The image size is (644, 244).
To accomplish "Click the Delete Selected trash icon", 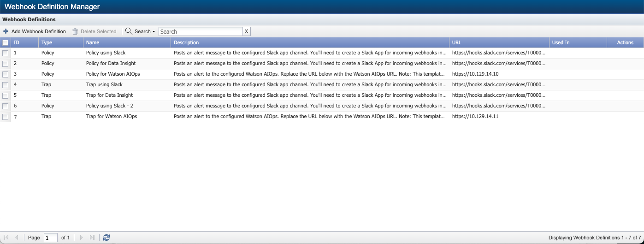I will coord(75,31).
